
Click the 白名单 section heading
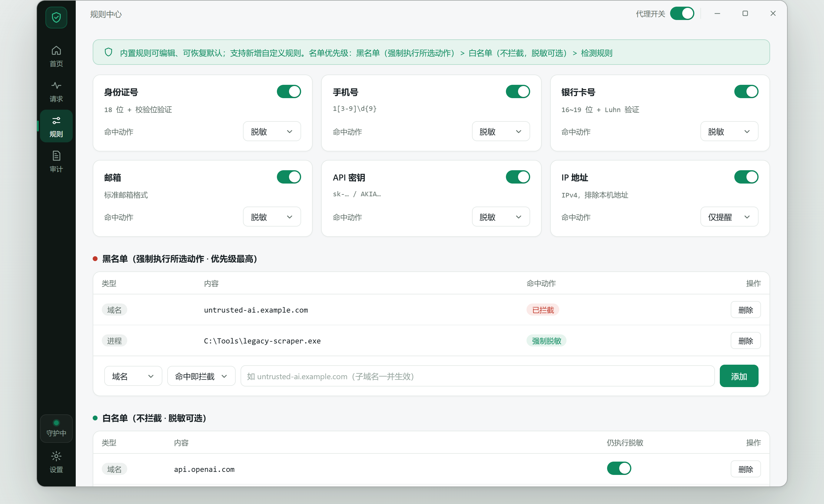click(x=154, y=418)
